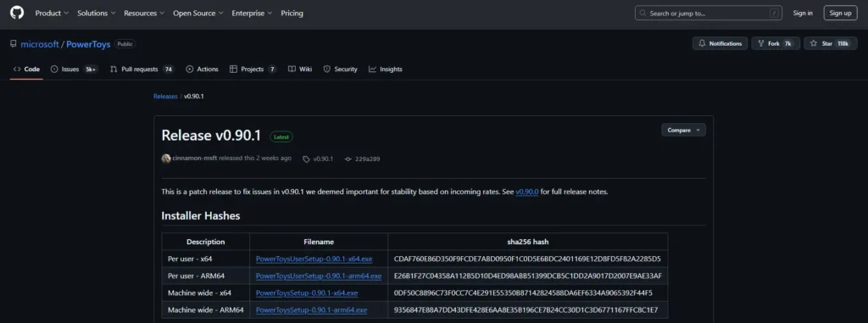
Task: Open the GitHub logo homepage
Action: click(x=17, y=13)
